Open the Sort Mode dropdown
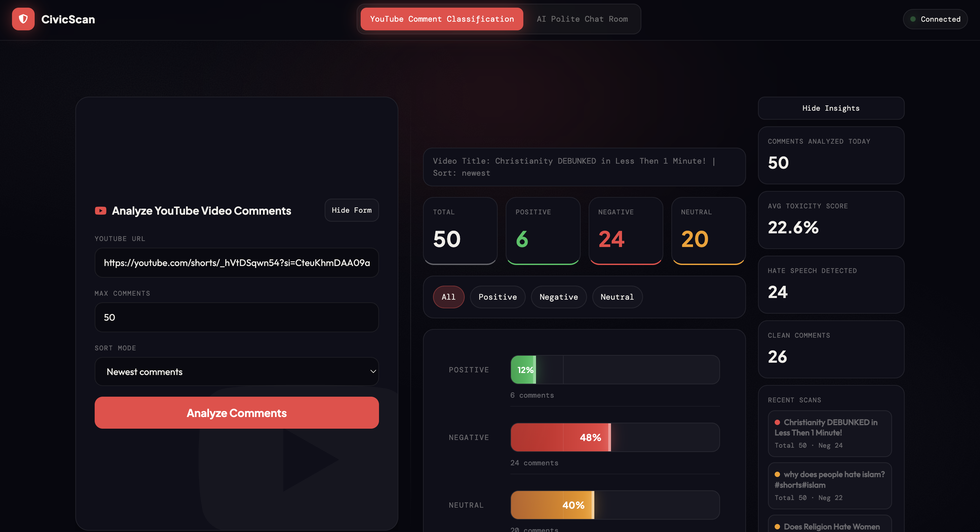Image resolution: width=980 pixels, height=532 pixels. click(237, 372)
